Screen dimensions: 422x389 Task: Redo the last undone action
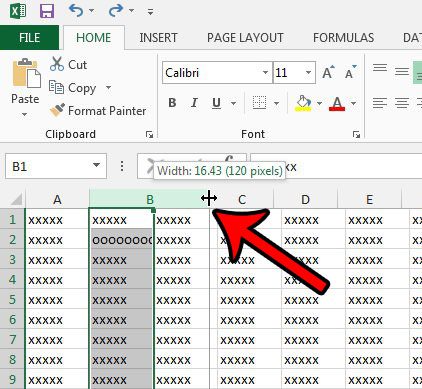(116, 11)
